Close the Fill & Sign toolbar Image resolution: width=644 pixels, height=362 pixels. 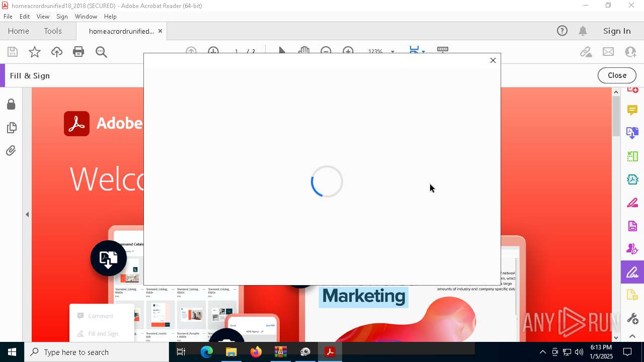pyautogui.click(x=617, y=75)
